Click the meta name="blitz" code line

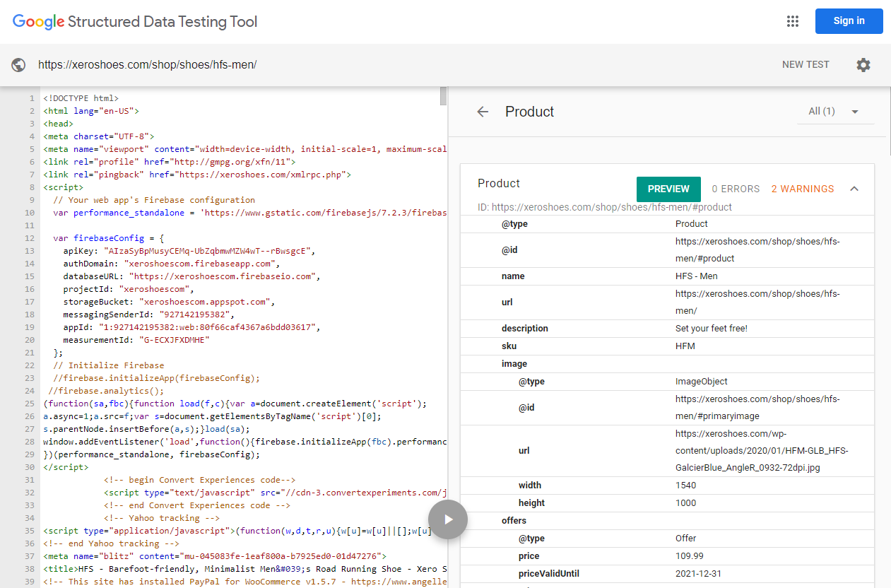coord(215,556)
